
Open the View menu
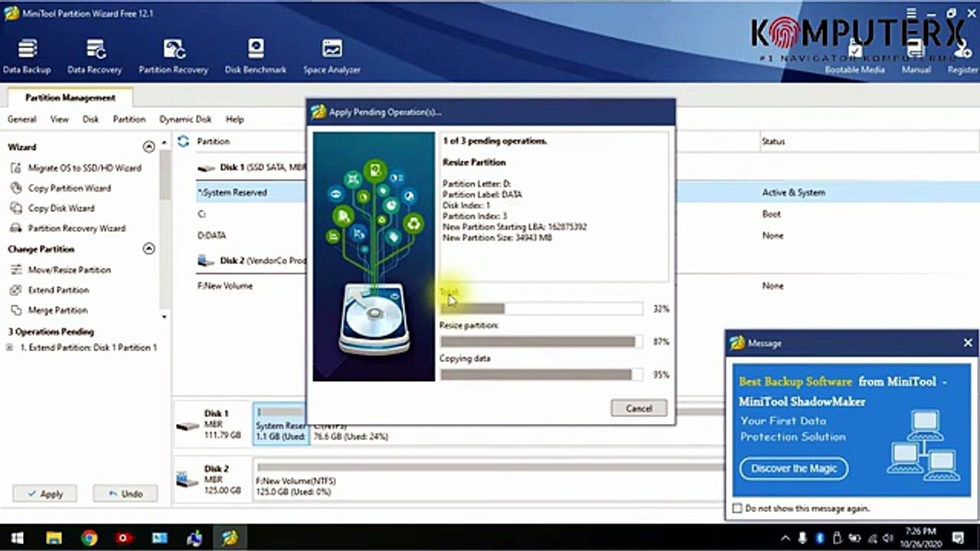[x=60, y=119]
